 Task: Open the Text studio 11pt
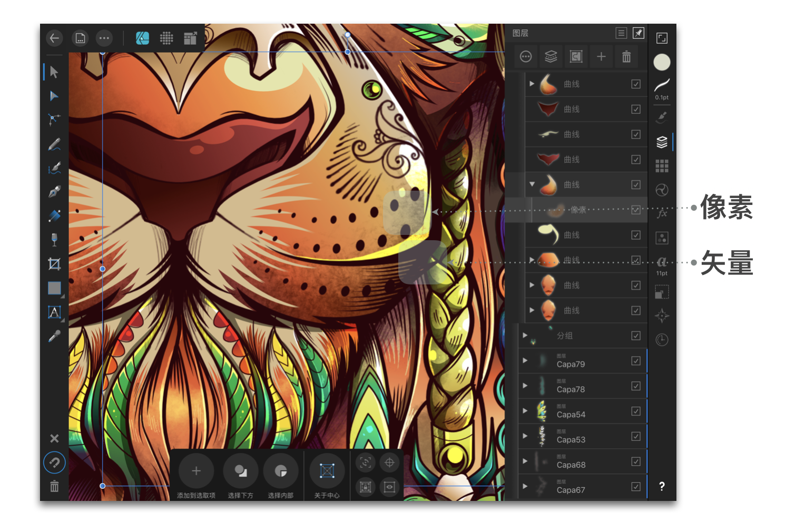point(662,266)
